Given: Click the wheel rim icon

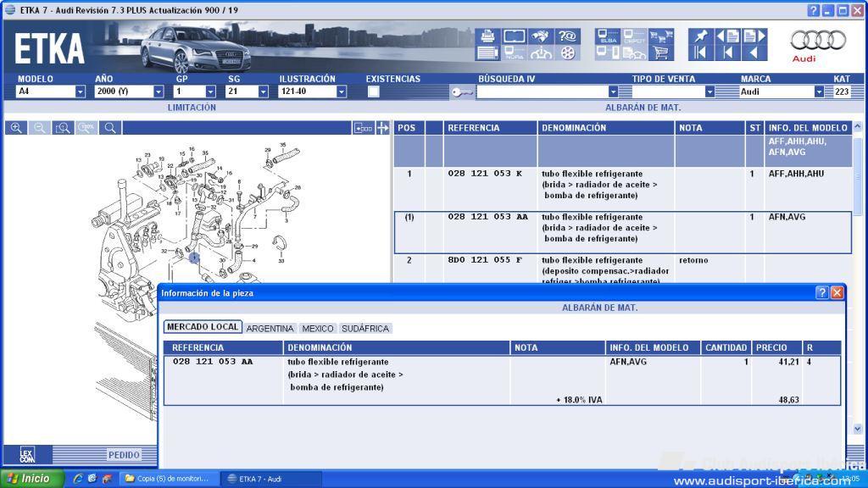Looking at the screenshot, I should tap(567, 53).
